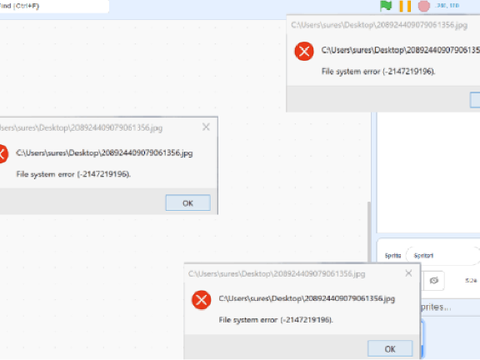Click the red error icon in middle-left dialog
The image size is (480, 360).
(3, 154)
